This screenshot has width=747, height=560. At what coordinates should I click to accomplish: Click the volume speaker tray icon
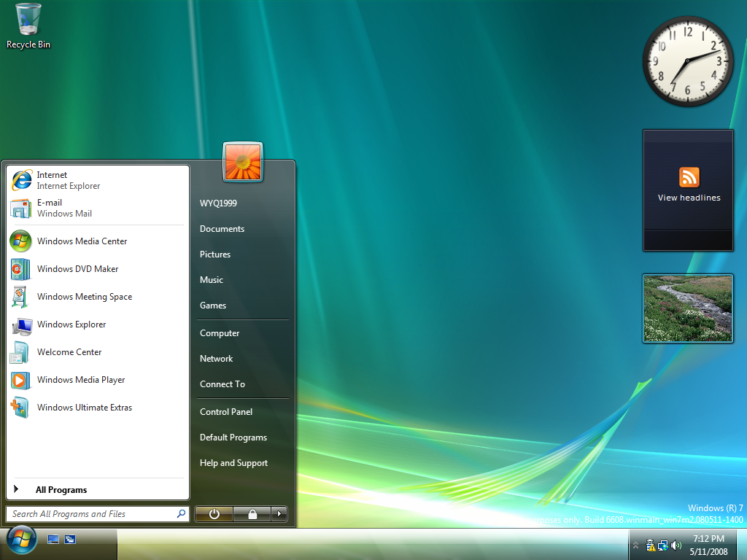pyautogui.click(x=676, y=545)
